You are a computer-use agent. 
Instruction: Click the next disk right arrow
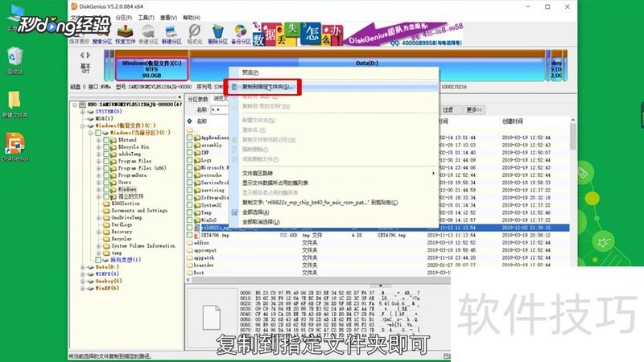click(x=89, y=55)
